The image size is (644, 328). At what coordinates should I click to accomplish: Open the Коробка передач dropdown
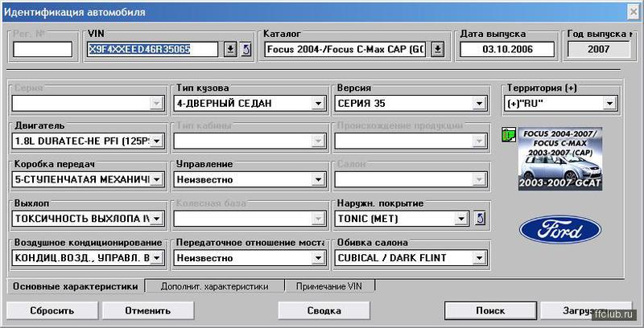coord(157,179)
